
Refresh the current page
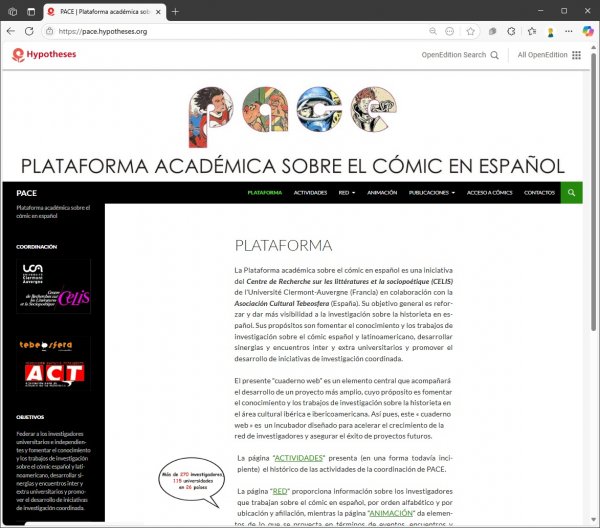click(29, 31)
